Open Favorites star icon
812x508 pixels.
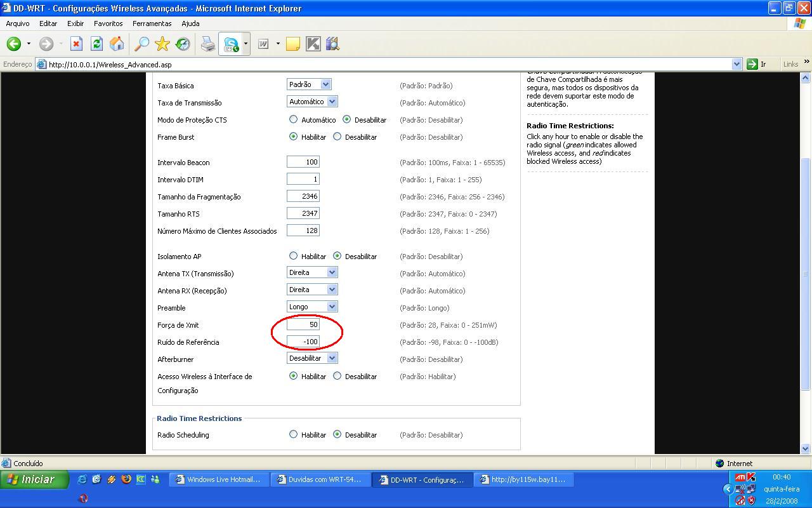click(162, 44)
